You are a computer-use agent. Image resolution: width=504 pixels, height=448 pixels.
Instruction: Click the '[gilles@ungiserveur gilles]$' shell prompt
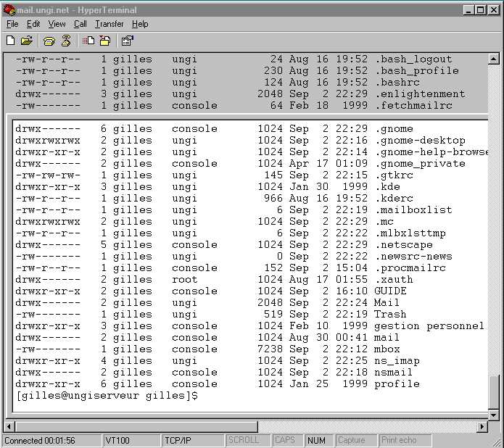[x=107, y=396]
